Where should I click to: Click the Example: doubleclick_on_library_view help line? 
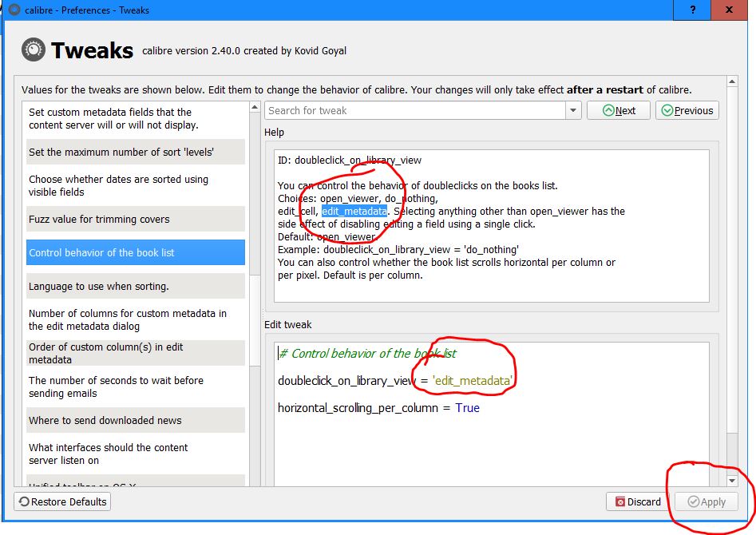398,250
